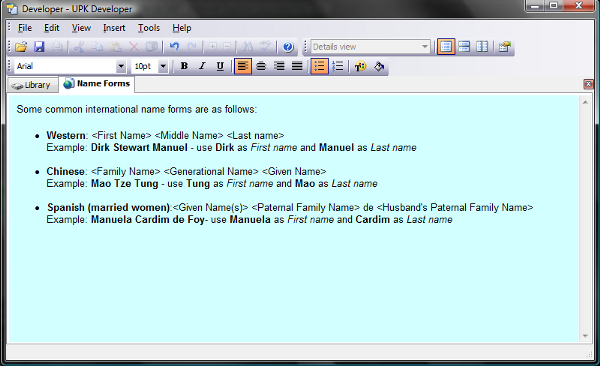The image size is (600, 366).
Task: Click the Collapse minus icon in toolbar
Action: point(227,47)
